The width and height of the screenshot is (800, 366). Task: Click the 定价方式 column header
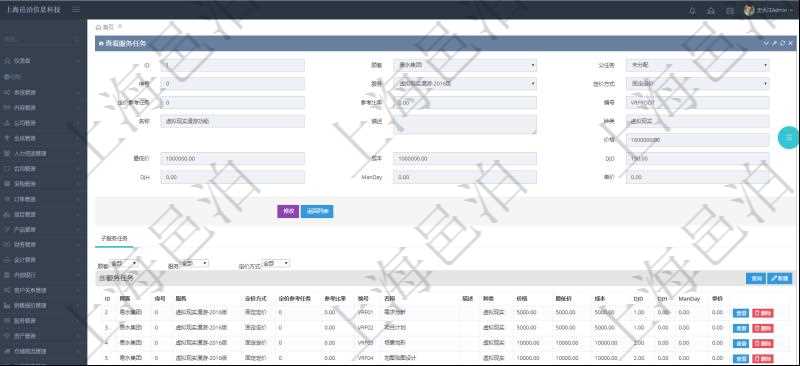[x=256, y=299]
